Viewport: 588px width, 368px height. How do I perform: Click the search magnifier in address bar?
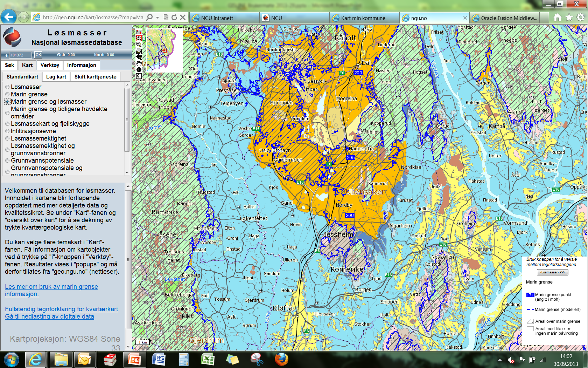click(x=149, y=17)
